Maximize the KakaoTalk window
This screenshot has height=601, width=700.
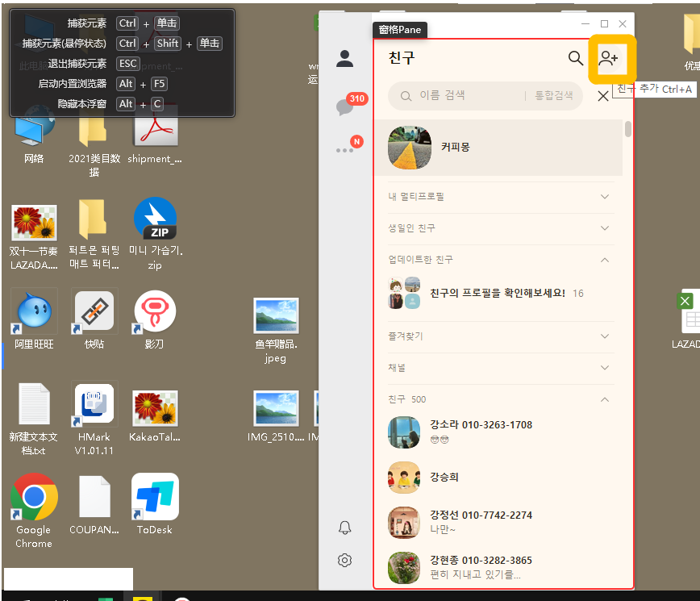[604, 23]
